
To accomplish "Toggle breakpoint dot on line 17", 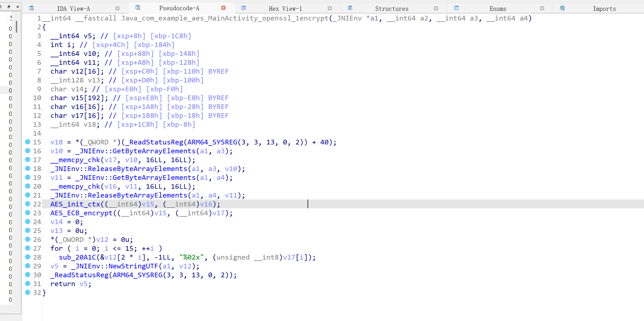I will pos(28,160).
